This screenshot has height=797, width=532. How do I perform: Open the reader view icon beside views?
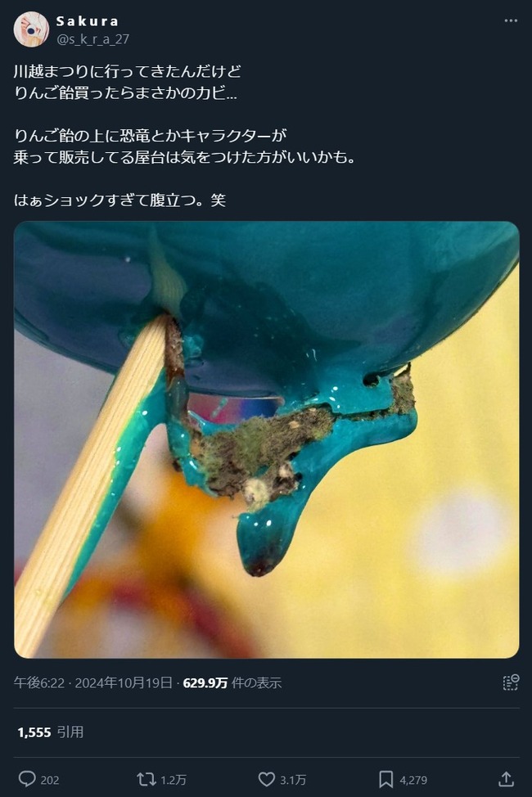(511, 682)
